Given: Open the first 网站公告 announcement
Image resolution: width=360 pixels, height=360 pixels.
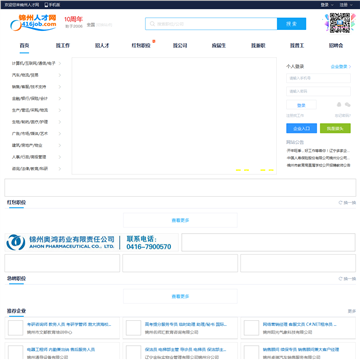Looking at the screenshot, I should [x=318, y=151].
